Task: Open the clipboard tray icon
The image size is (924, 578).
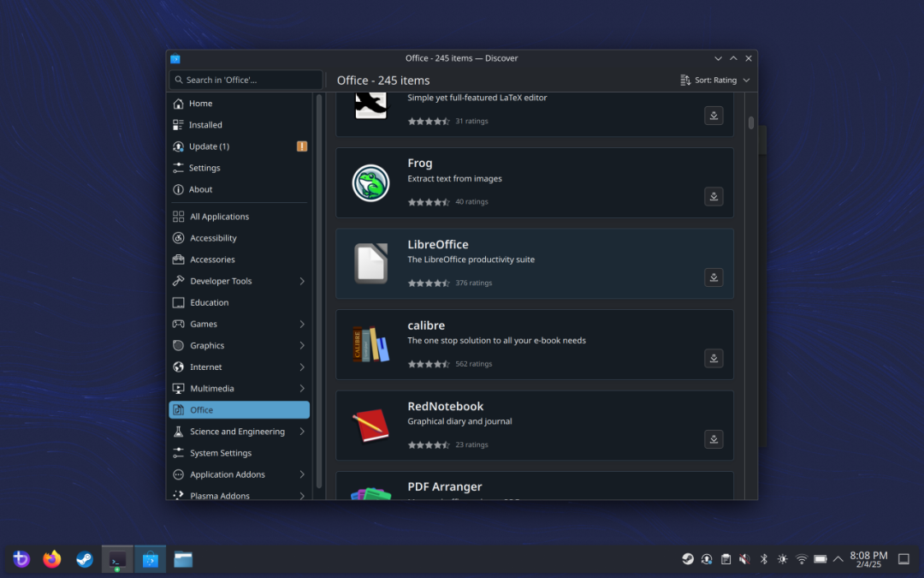Action: click(x=726, y=558)
